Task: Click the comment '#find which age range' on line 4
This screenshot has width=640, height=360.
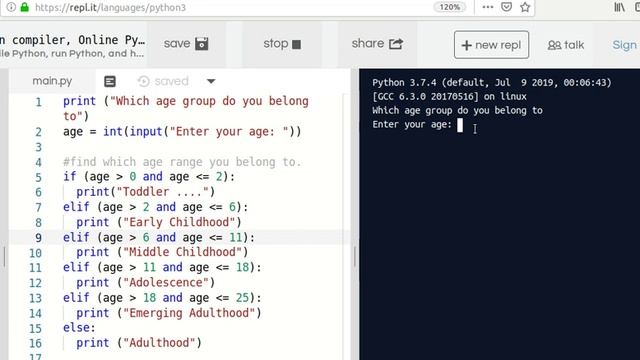Action: [182, 162]
